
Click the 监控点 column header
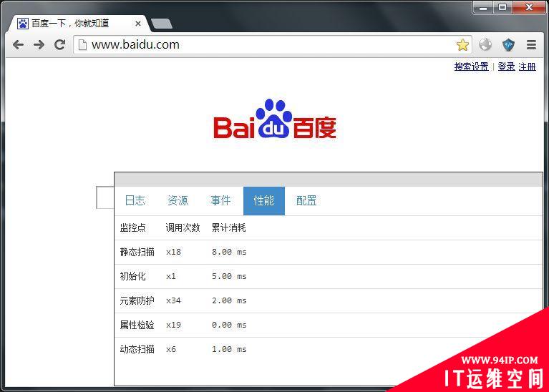click(x=132, y=228)
